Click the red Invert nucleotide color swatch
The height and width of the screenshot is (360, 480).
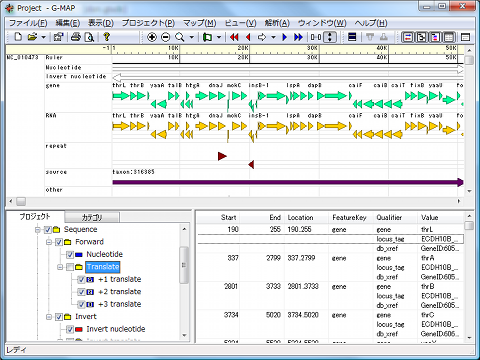(x=79, y=330)
